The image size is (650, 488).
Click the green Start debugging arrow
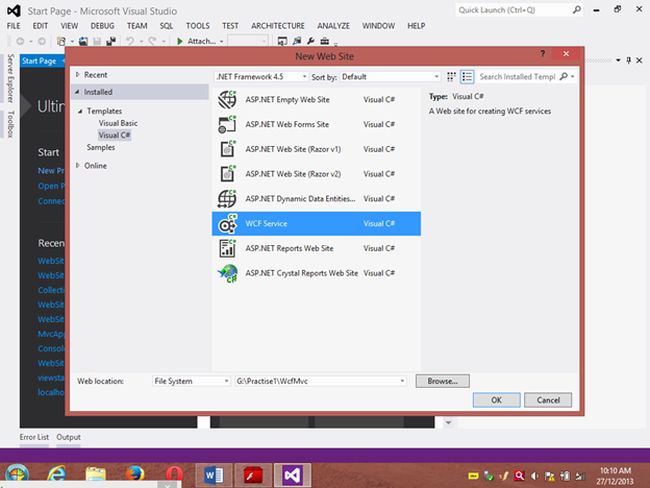coord(180,41)
